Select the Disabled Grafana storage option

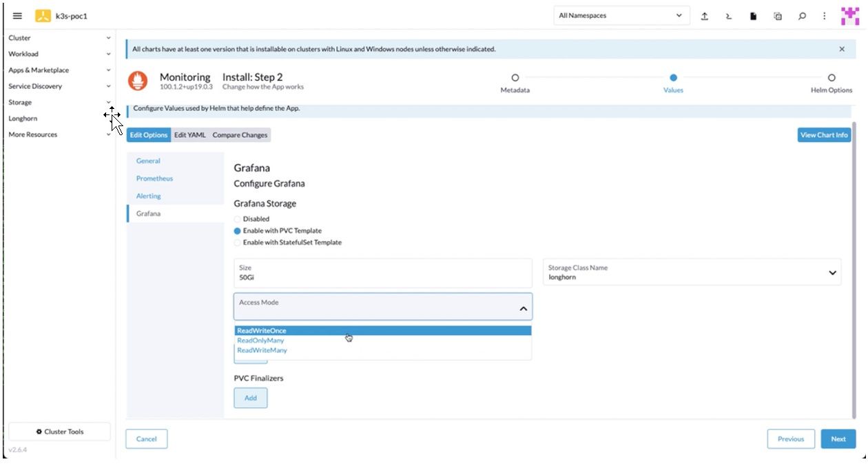click(238, 219)
